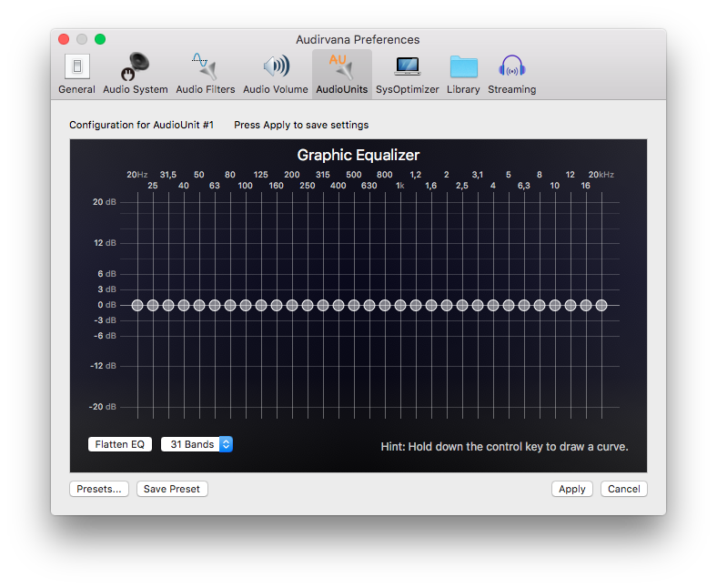
Task: Click the 25 Hz band slider knob
Action: [153, 305]
